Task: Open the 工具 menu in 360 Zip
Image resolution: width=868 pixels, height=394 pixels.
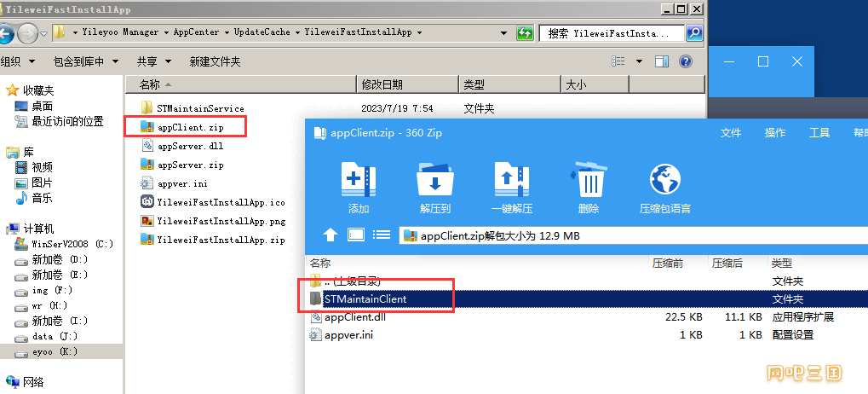Action: point(819,132)
